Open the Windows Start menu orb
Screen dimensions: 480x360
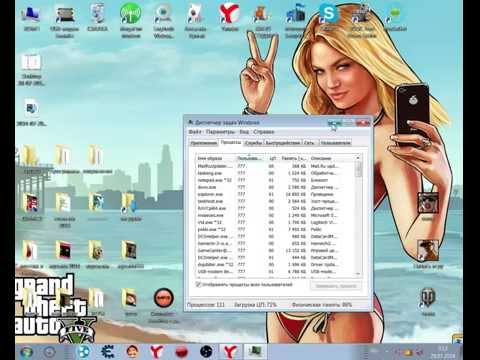26,352
